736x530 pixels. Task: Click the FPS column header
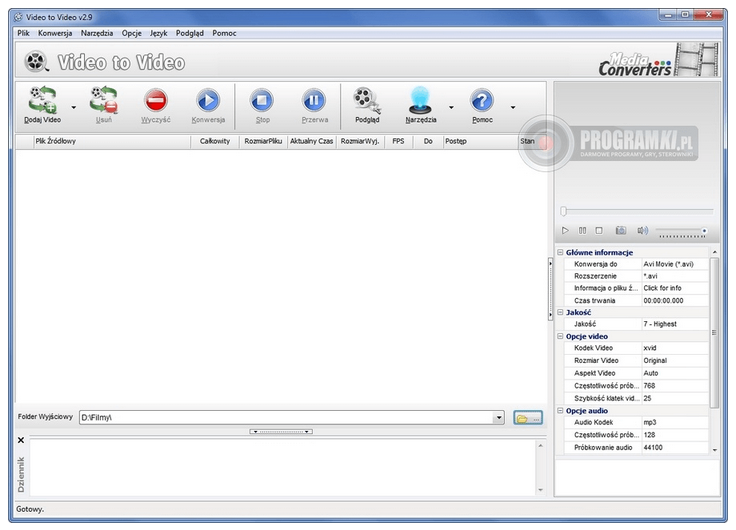(x=399, y=141)
